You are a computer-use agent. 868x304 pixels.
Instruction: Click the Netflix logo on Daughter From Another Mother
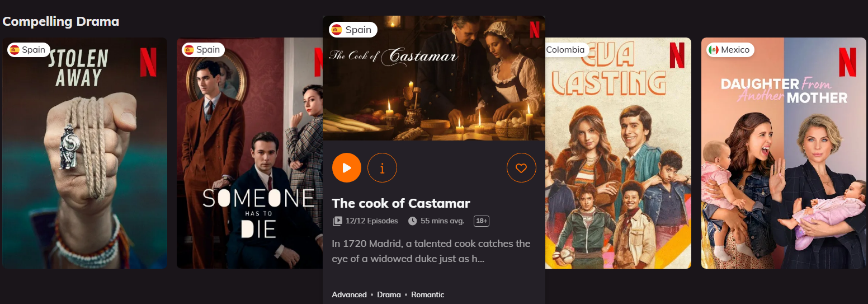click(847, 62)
